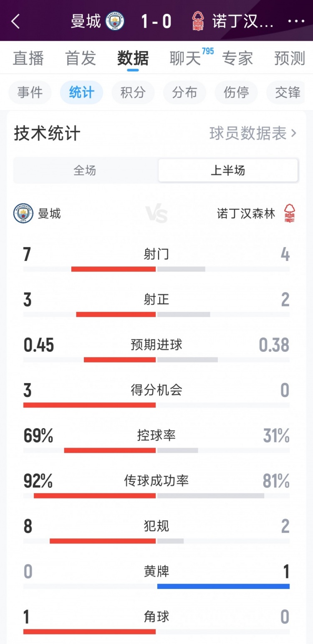
Task: Open the 聊天 chat tab
Action: [185, 59]
